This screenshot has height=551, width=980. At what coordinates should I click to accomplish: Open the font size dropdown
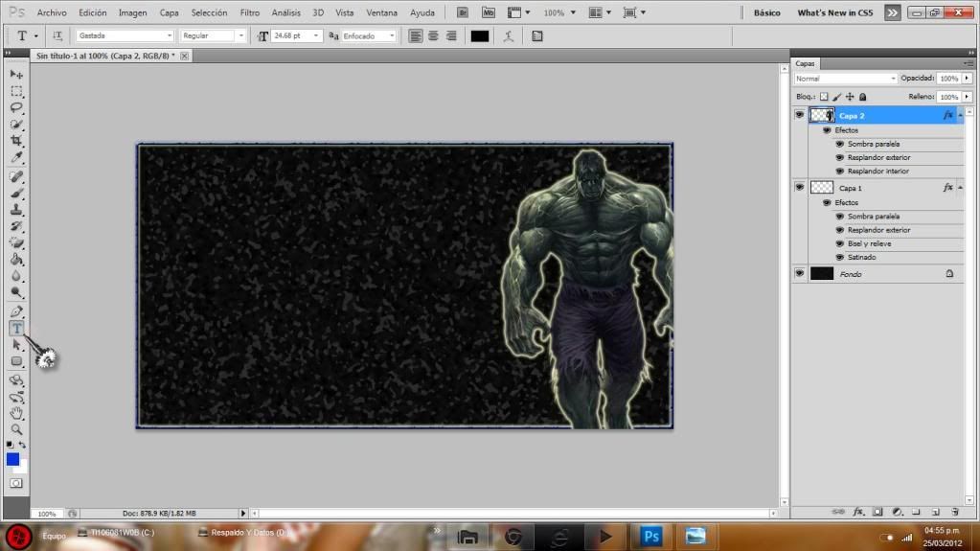tap(315, 35)
